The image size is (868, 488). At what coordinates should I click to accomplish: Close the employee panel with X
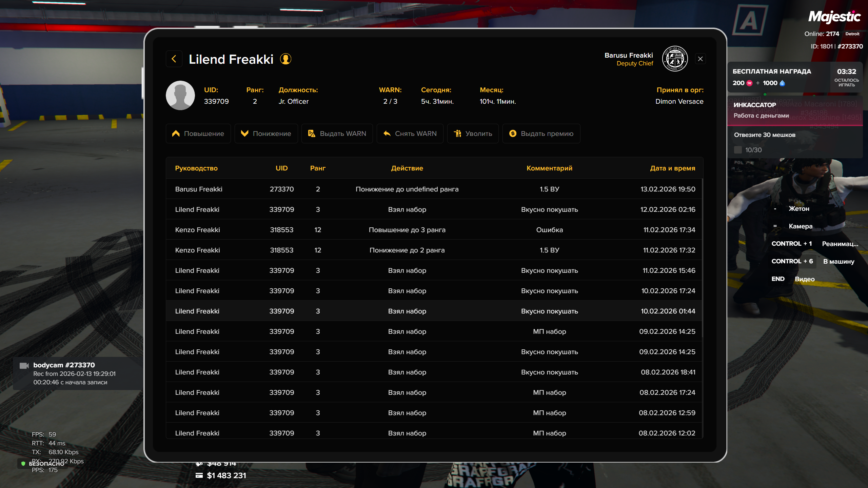coord(700,59)
